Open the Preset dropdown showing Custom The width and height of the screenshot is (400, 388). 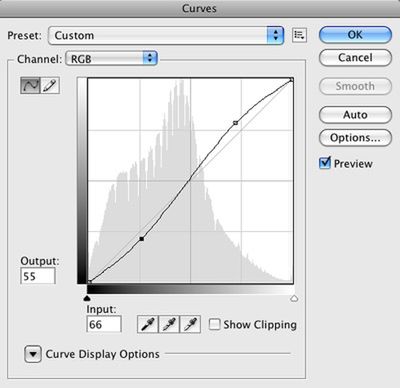[x=166, y=35]
